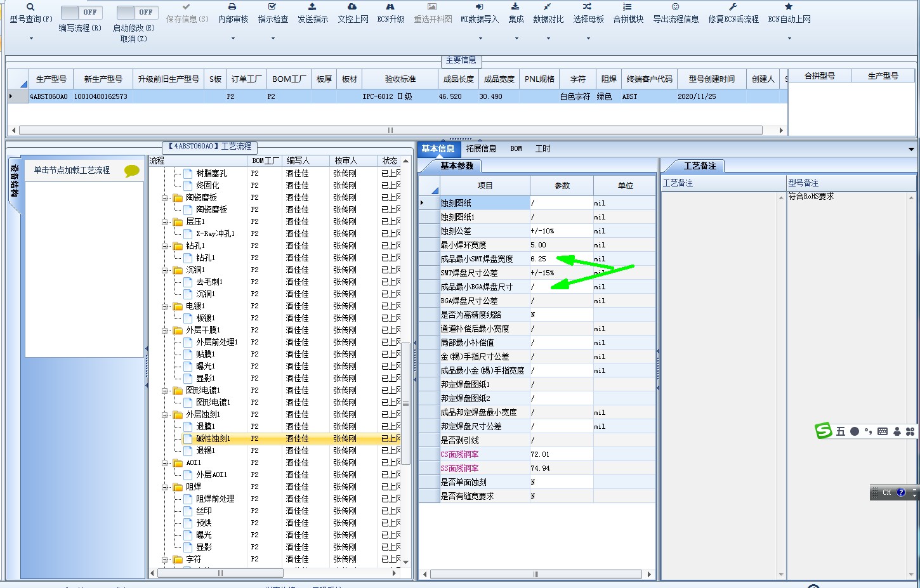The height and width of the screenshot is (588, 920).
Task: Click the horizontal scrollbar under parameters grid
Action: [x=536, y=574]
